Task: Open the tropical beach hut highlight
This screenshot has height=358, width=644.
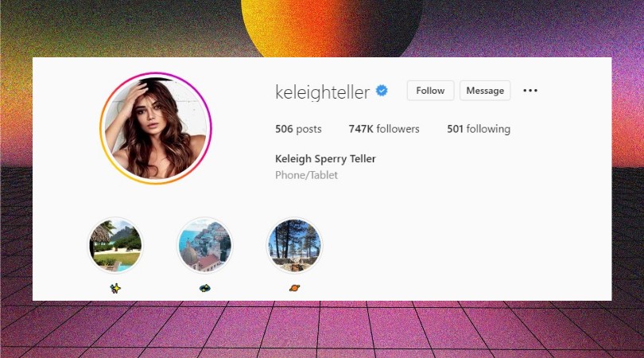Action: [115, 245]
